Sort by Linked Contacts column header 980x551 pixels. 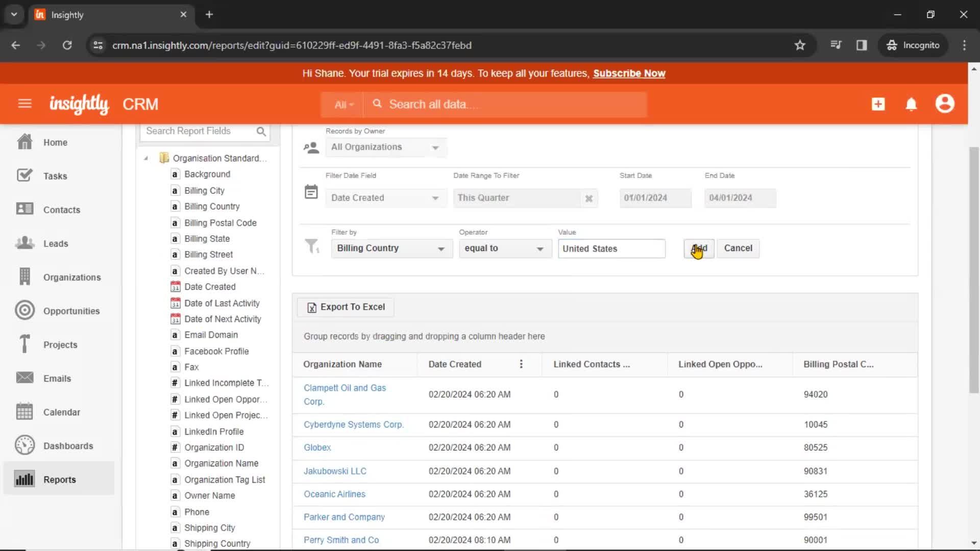click(x=592, y=364)
